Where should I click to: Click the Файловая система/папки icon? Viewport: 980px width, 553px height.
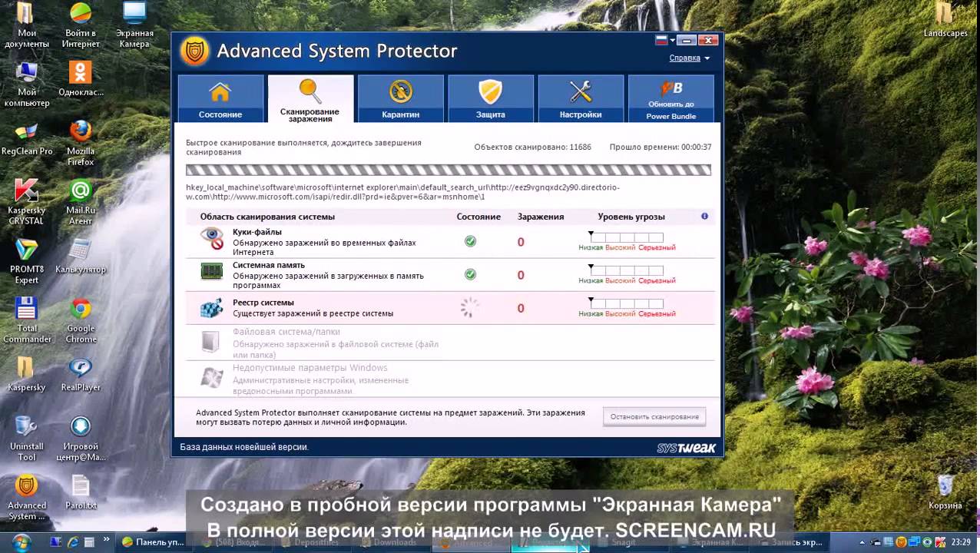[210, 341]
